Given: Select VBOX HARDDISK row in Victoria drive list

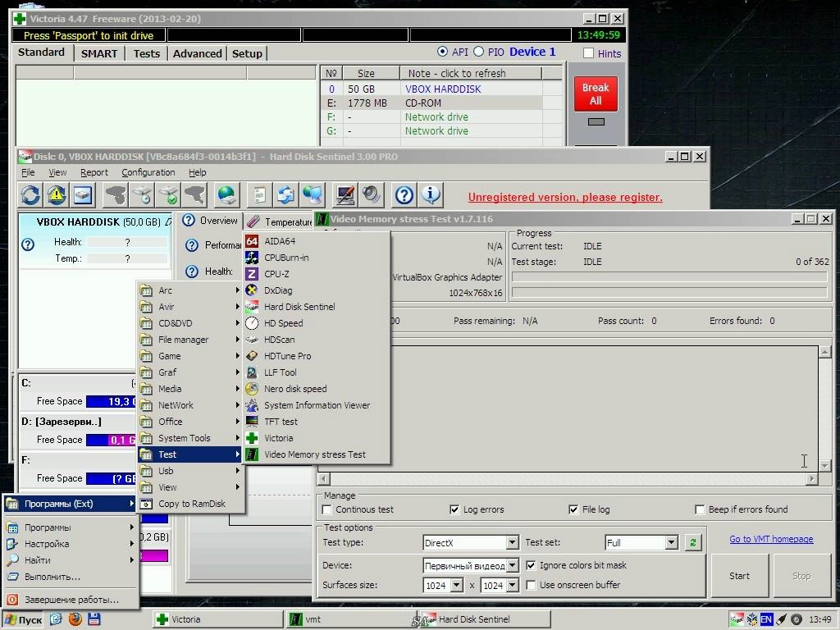Looking at the screenshot, I should [x=431, y=89].
